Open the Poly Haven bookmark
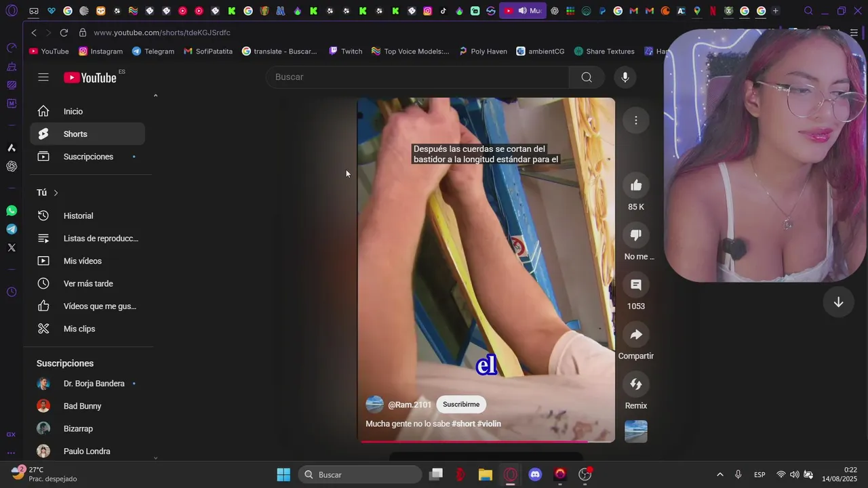 (x=483, y=52)
